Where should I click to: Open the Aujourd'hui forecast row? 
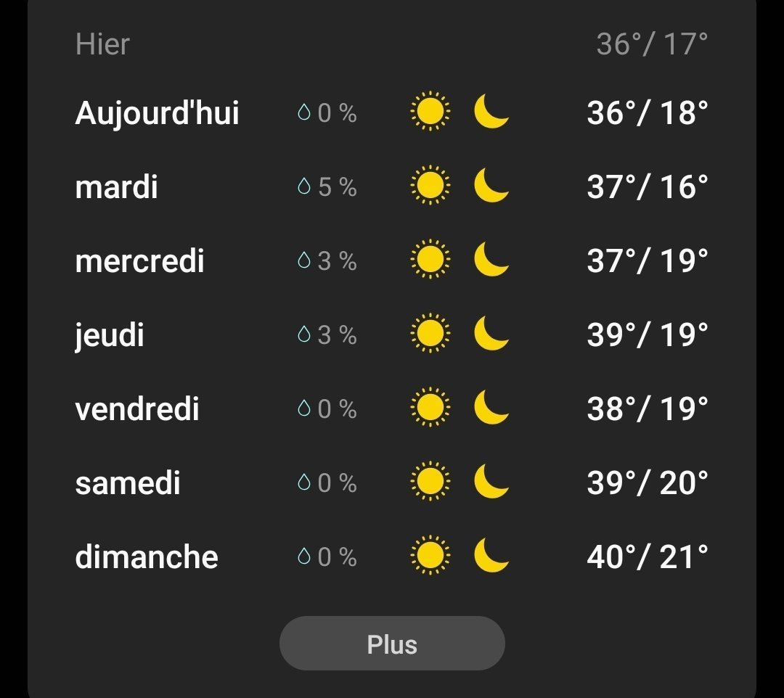391,112
